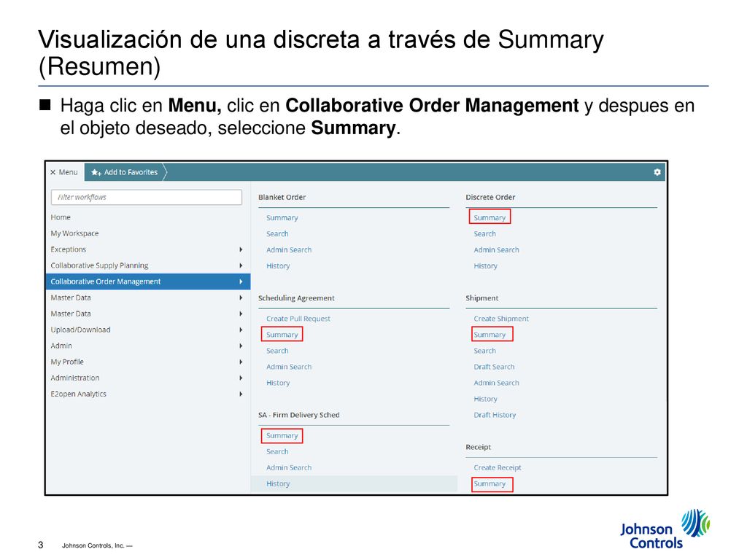Expand the Exceptions submenu arrow
This screenshot has height=560, width=747.
coord(241,249)
